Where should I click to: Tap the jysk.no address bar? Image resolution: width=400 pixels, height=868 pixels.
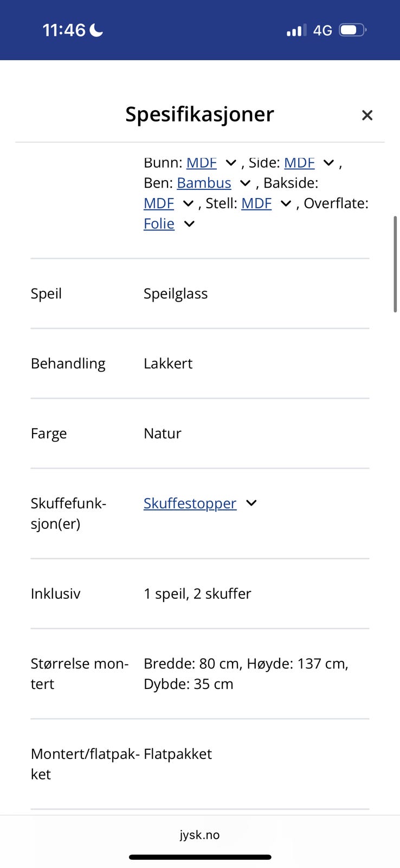tap(200, 835)
